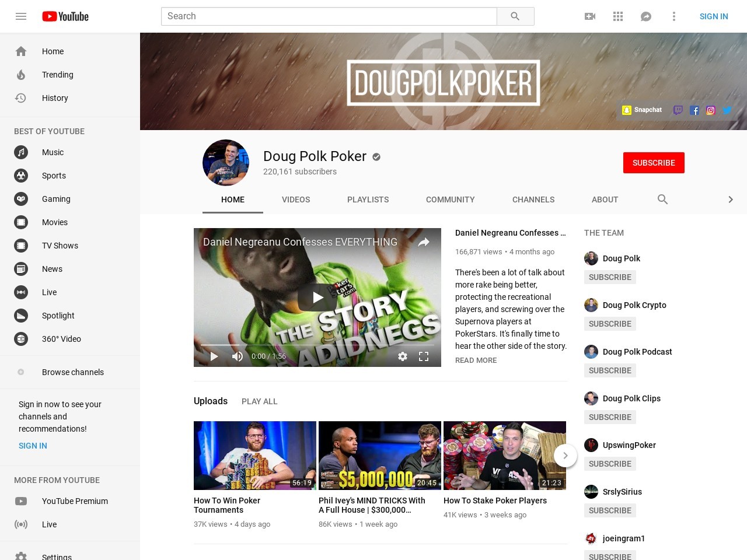
Task: Open Music in Best of YouTube
Action: pos(70,152)
